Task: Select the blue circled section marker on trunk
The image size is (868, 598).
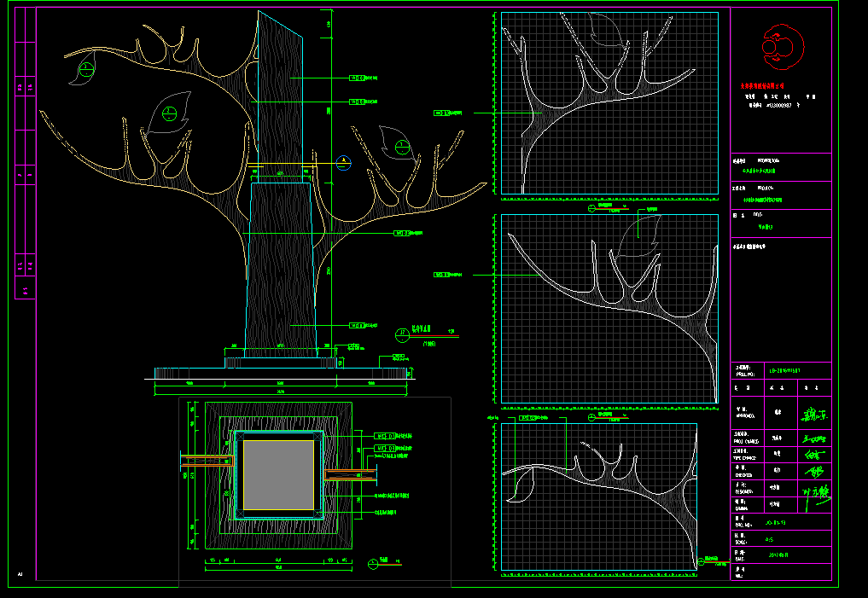Action: 342,162
